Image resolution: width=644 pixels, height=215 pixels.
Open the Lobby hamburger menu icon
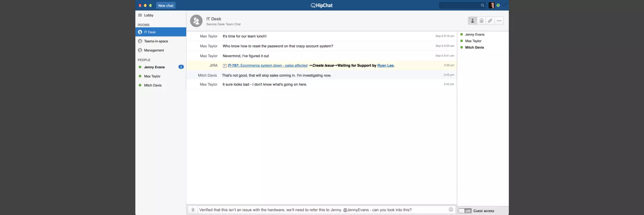point(140,15)
